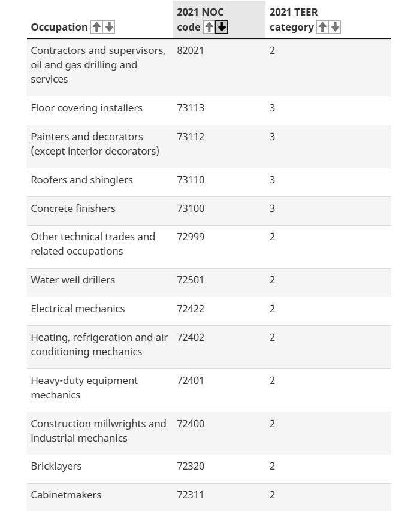Image resolution: width=420 pixels, height=511 pixels.
Task: Click active NOC code descending arrow
Action: tap(222, 27)
